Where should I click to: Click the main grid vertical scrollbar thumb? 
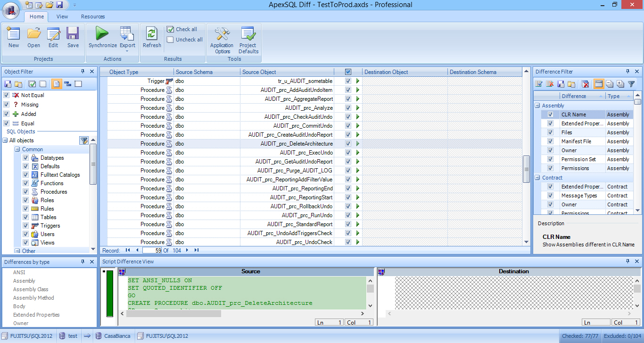[x=527, y=169]
